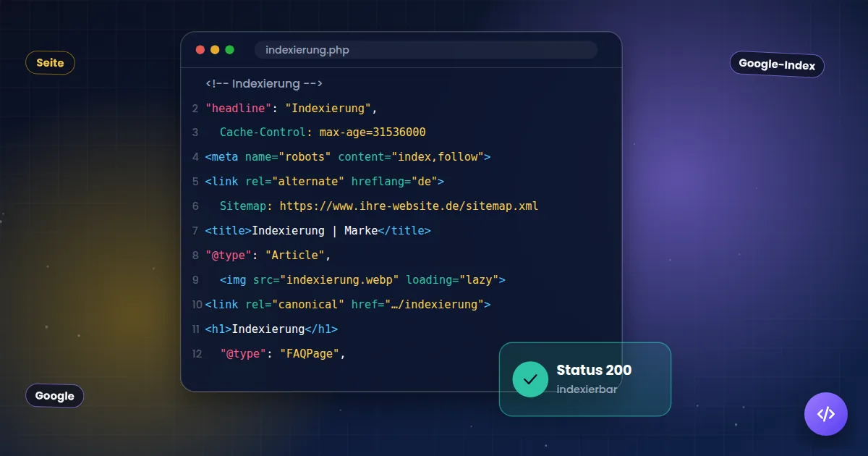868x456 pixels.
Task: Click the green maximize dot of the code window
Action: pyautogui.click(x=230, y=50)
